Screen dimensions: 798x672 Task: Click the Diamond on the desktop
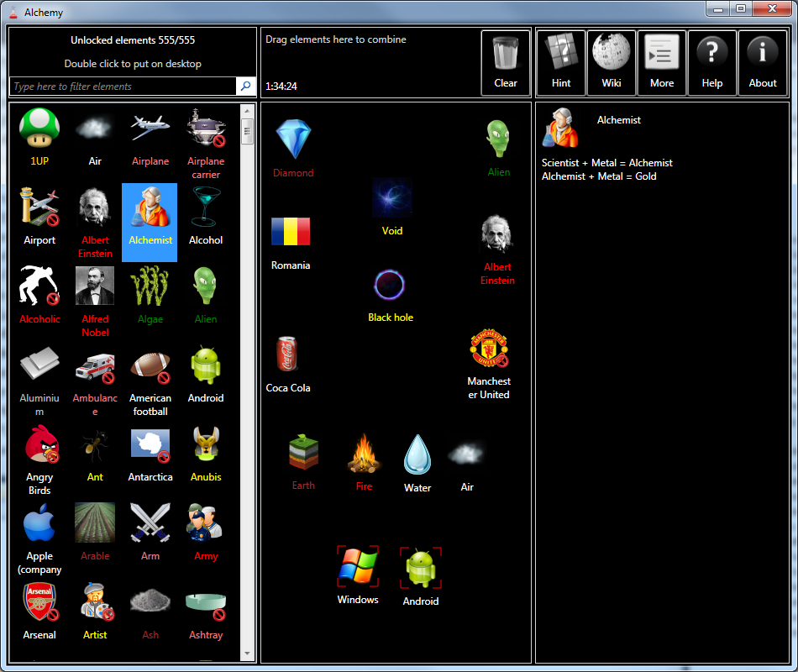tap(293, 148)
